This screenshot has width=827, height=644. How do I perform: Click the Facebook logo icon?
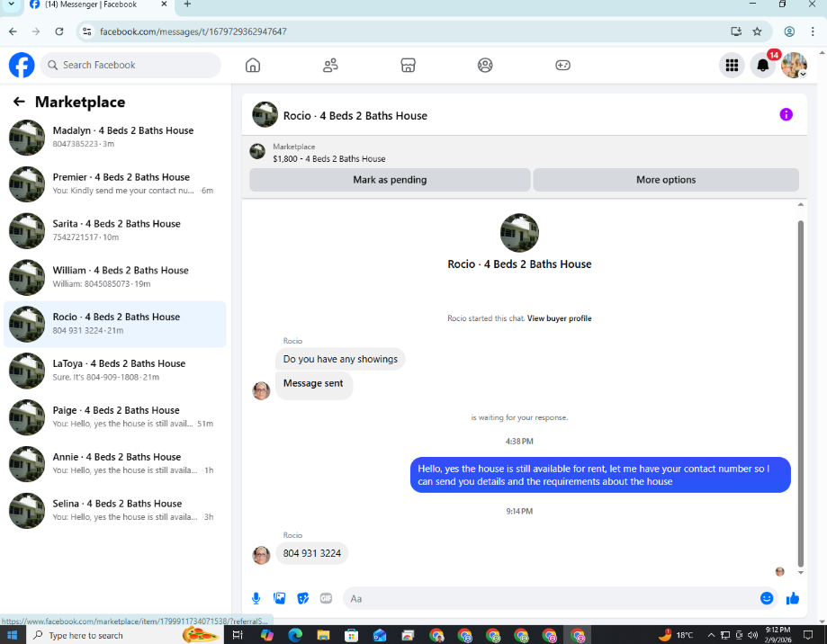tap(22, 66)
